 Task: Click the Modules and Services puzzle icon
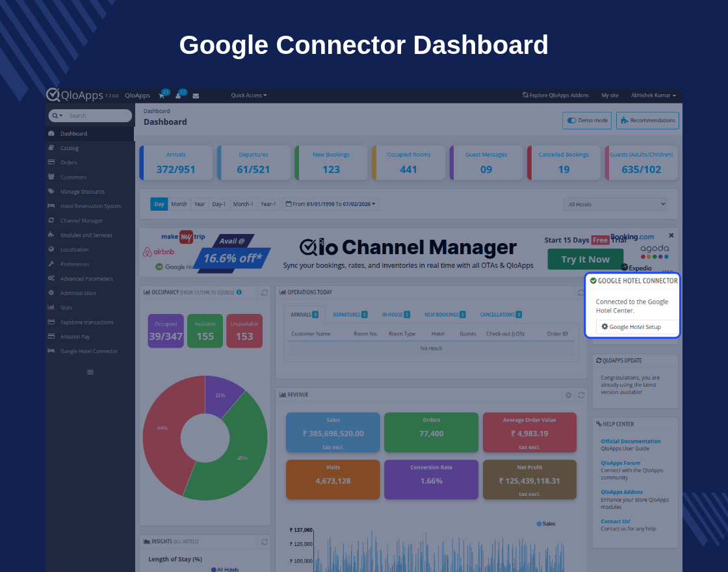click(51, 235)
